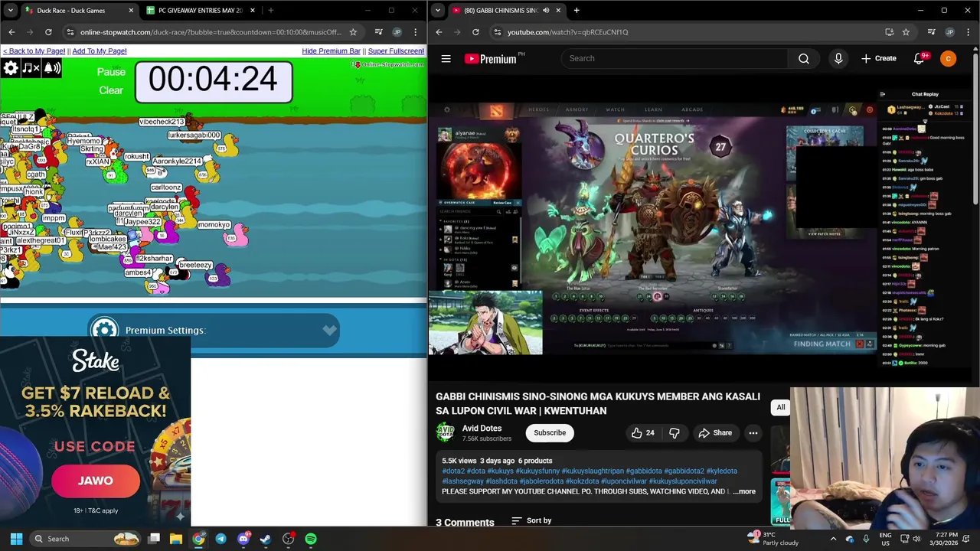Viewport: 980px width, 551px height.
Task: Click the YouTube Premium logo
Action: pyautogui.click(x=491, y=59)
